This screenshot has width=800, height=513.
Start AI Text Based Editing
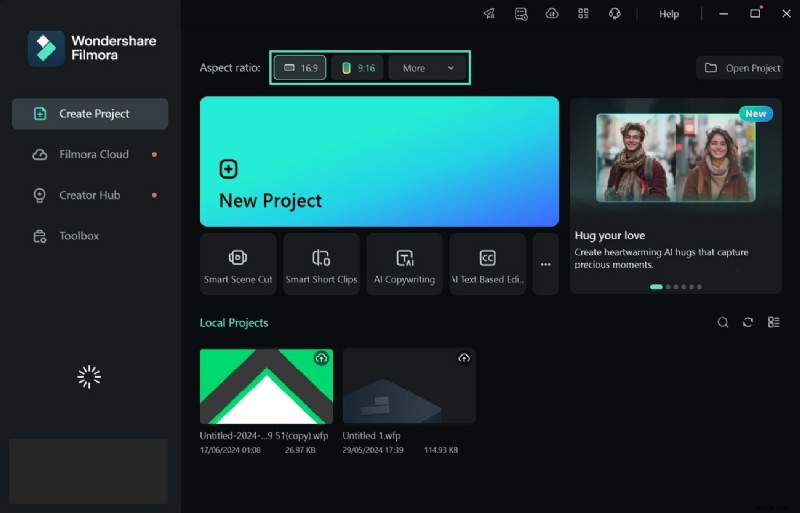pos(487,264)
